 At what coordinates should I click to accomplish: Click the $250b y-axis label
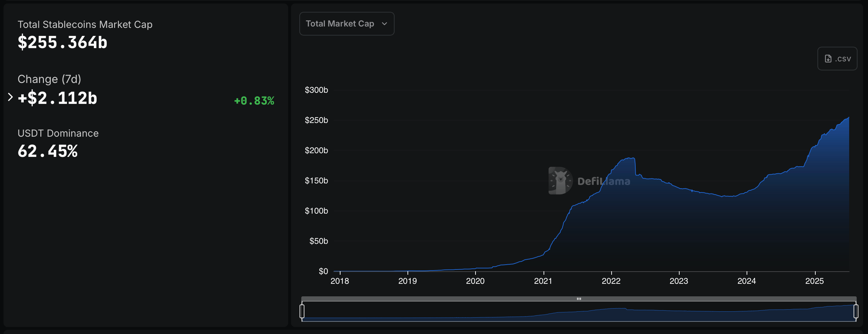point(316,120)
